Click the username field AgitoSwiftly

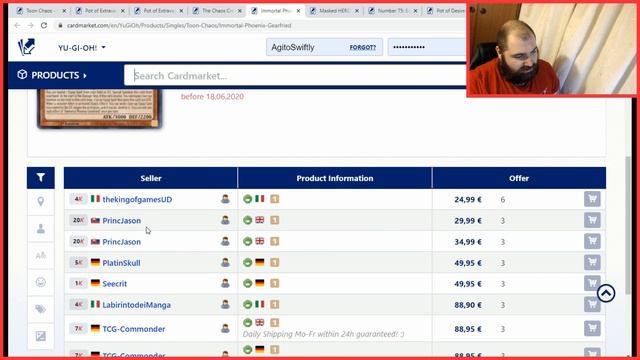324,47
